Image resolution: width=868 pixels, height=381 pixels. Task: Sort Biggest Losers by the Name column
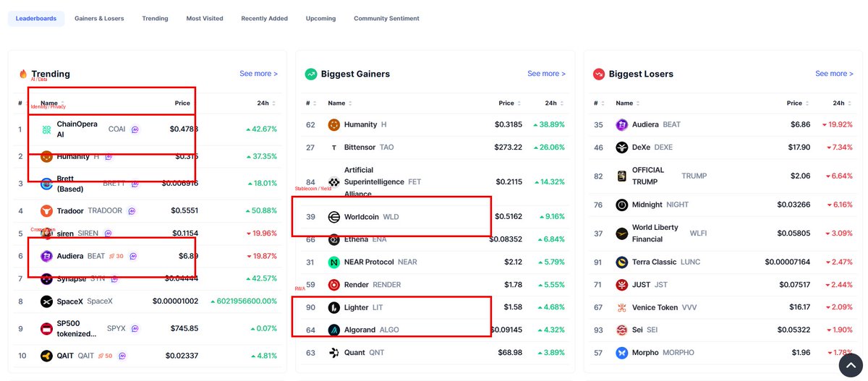tap(627, 103)
